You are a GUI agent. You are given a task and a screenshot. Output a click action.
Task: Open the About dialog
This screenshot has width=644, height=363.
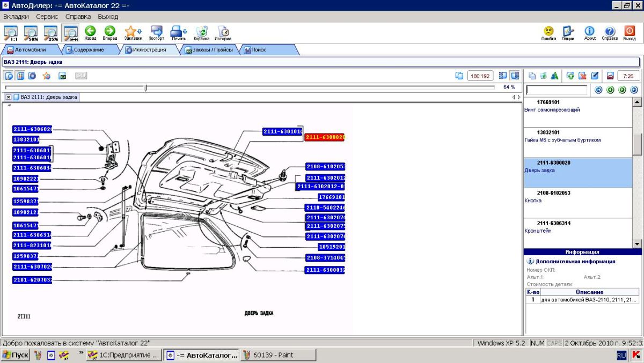(x=590, y=33)
